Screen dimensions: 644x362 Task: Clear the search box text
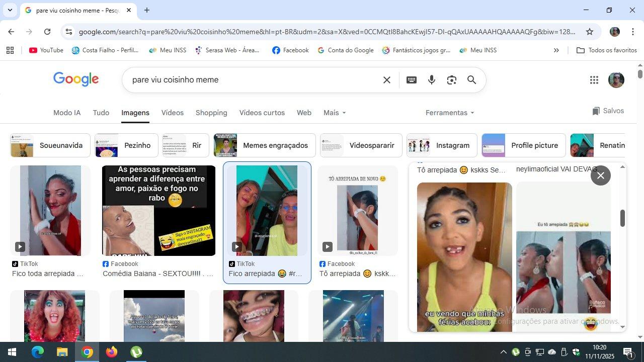[386, 80]
